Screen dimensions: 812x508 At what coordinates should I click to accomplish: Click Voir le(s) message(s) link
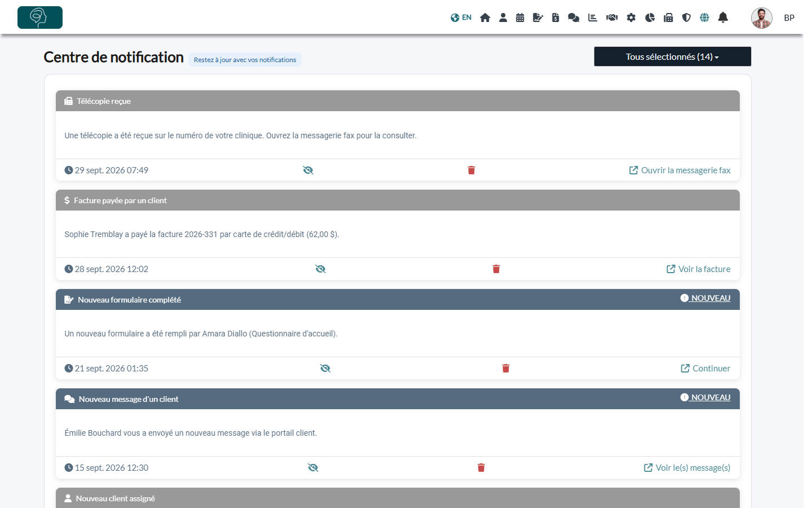(687, 467)
